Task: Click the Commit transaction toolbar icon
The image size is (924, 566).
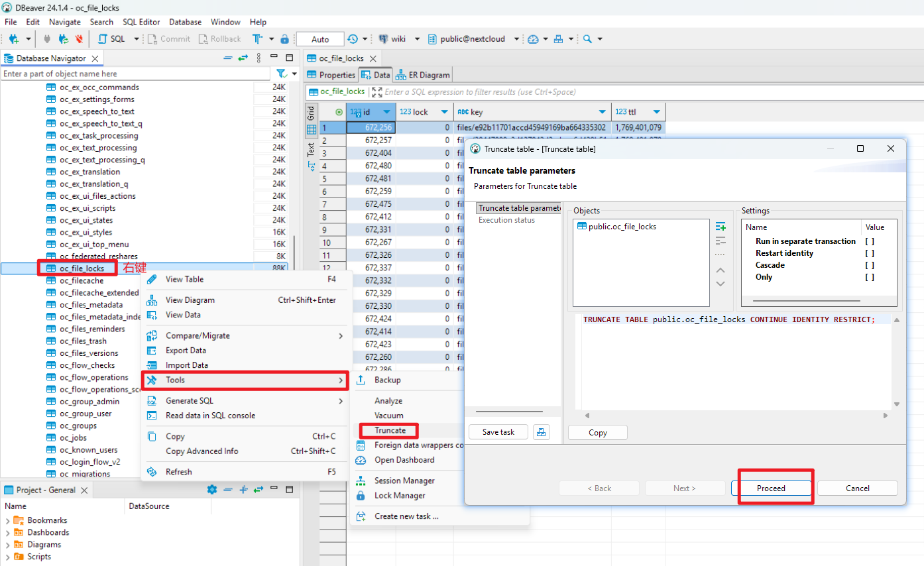Action: tap(169, 38)
